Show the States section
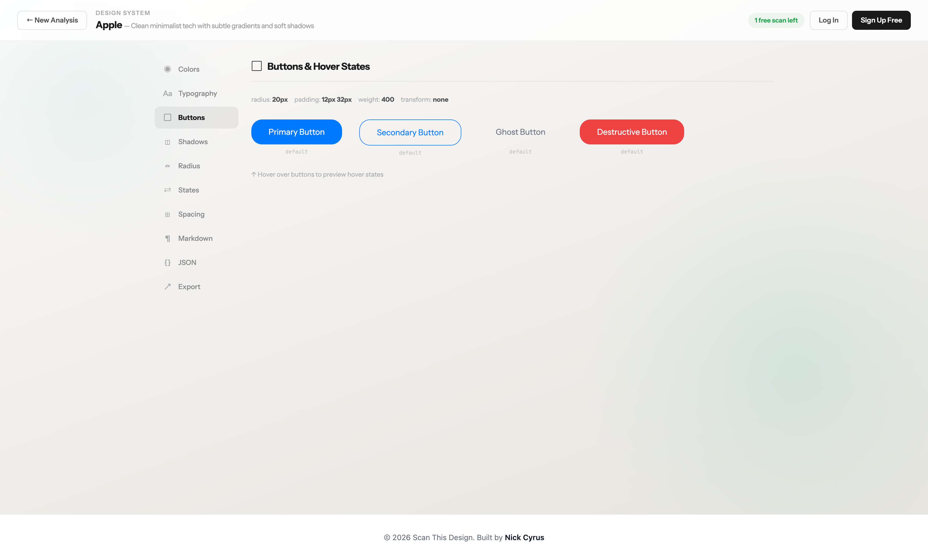 [x=196, y=190]
